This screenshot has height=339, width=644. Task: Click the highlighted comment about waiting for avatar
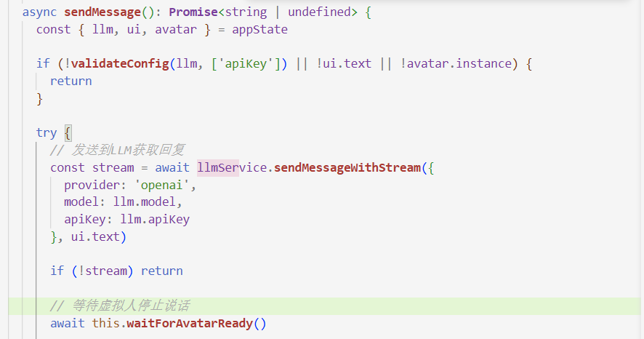[x=119, y=306]
